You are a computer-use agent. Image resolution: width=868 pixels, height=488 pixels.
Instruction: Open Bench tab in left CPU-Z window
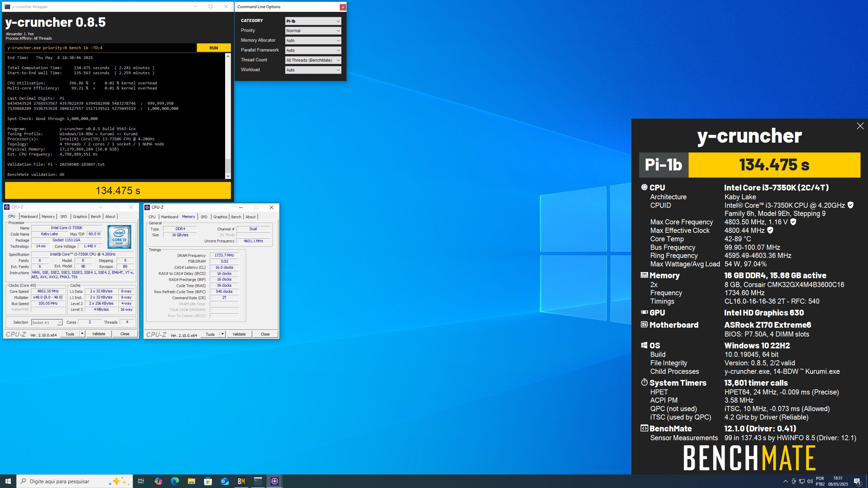click(96, 217)
